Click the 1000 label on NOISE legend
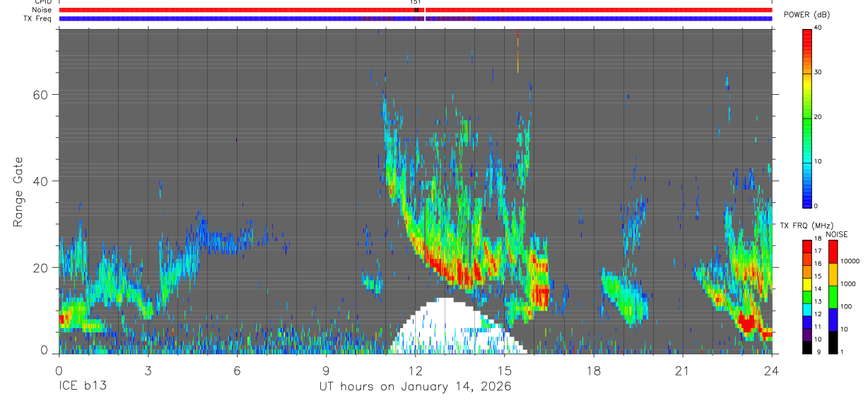Screen dimensions: 868x401 (849, 284)
